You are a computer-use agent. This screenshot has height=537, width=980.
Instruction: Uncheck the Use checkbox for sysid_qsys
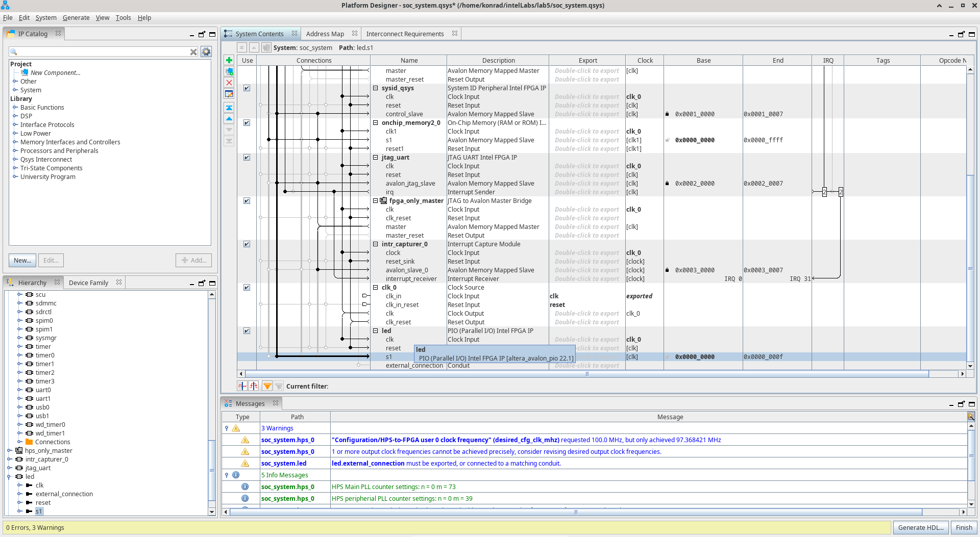click(x=247, y=88)
